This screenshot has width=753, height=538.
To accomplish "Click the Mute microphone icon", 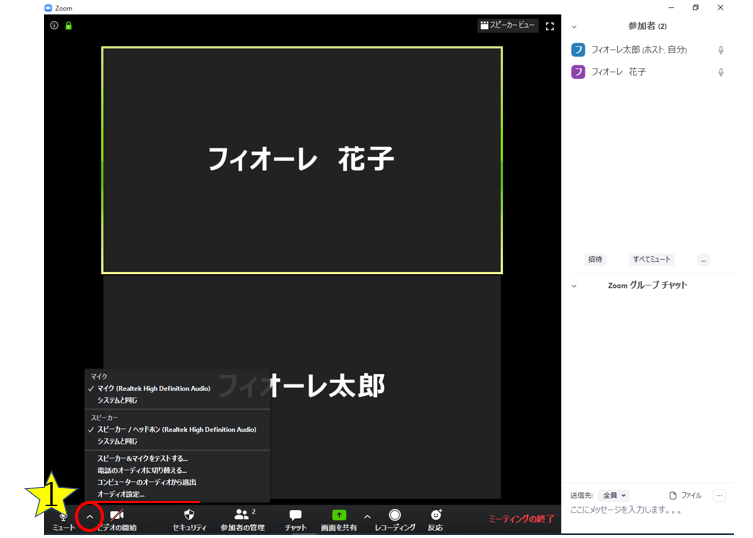I will (x=63, y=517).
